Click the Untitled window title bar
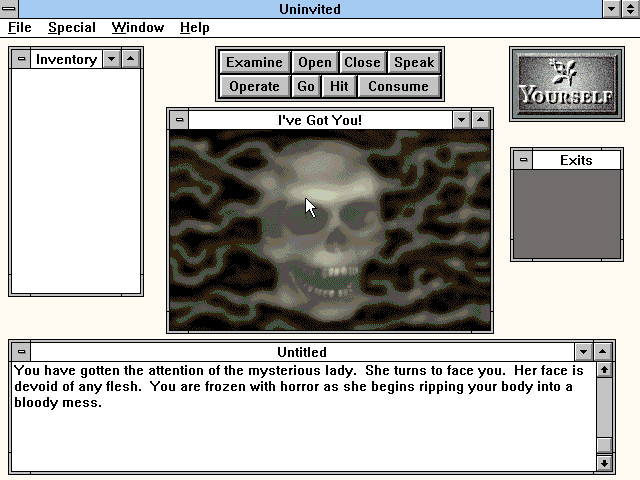 (x=302, y=352)
